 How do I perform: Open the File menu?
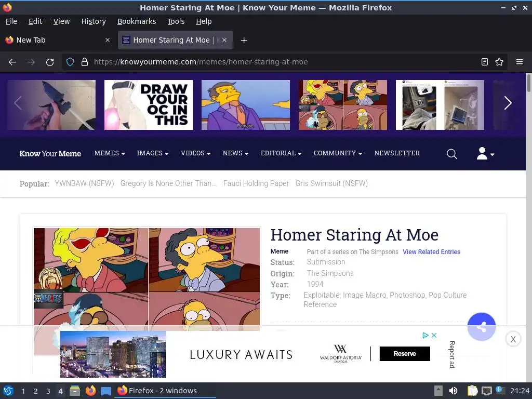click(11, 21)
